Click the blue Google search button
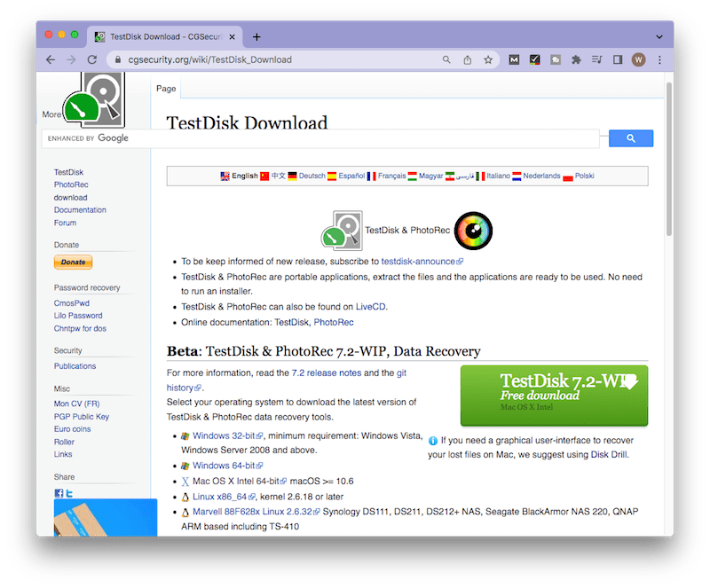The width and height of the screenshot is (710, 588). pos(631,138)
